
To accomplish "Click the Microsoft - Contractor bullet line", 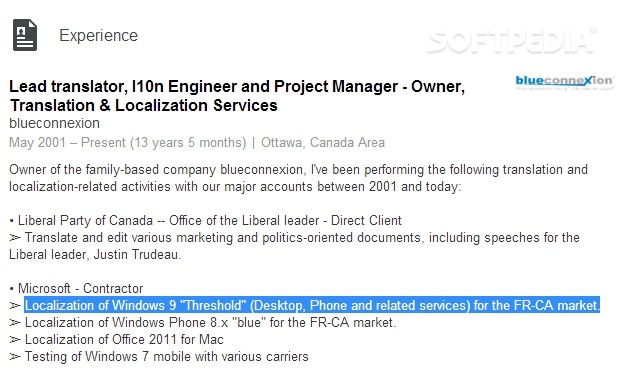I will coord(76,288).
